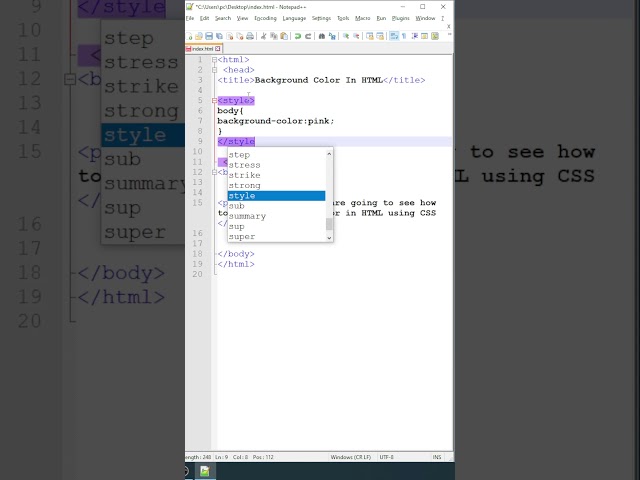The width and height of the screenshot is (640, 480).
Task: Click the autocomplete list scroll-up arrow
Action: 329,154
